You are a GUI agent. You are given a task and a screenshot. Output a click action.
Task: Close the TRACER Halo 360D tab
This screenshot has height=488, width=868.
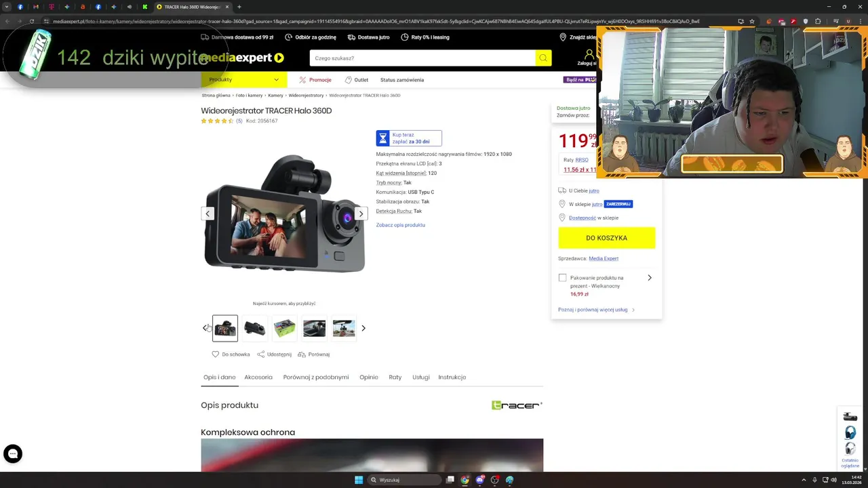click(x=226, y=7)
